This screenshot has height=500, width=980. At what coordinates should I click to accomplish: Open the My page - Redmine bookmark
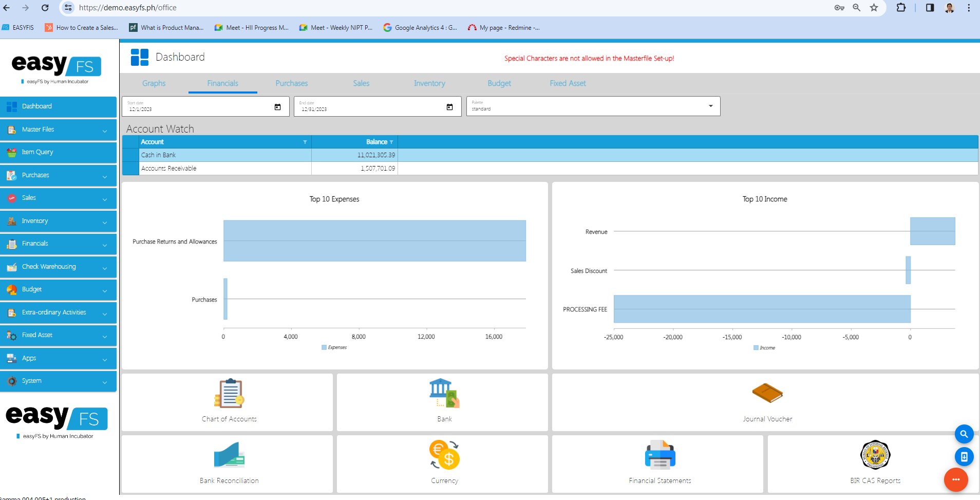tap(504, 28)
